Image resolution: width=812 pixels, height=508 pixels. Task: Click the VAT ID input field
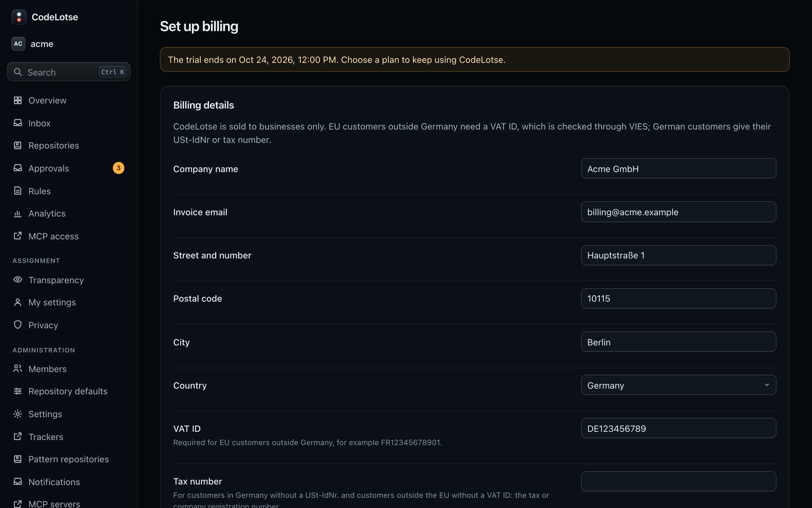678,428
